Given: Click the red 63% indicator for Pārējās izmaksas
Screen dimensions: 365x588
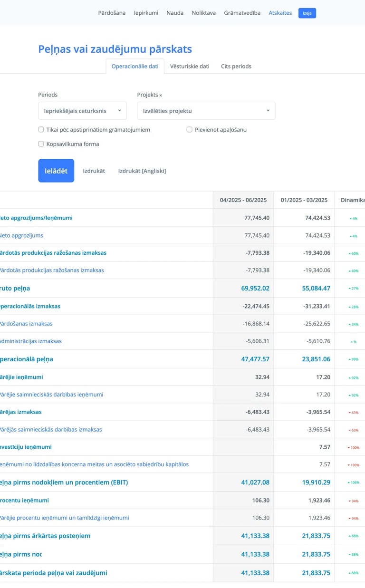Looking at the screenshot, I should coord(354,412).
